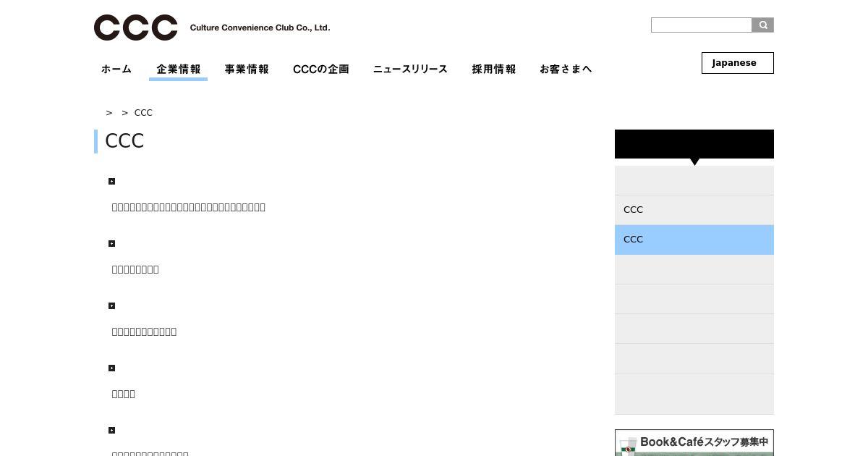This screenshot has width=868, height=456.
Task: Open the ホーム menu item
Action: [x=116, y=69]
